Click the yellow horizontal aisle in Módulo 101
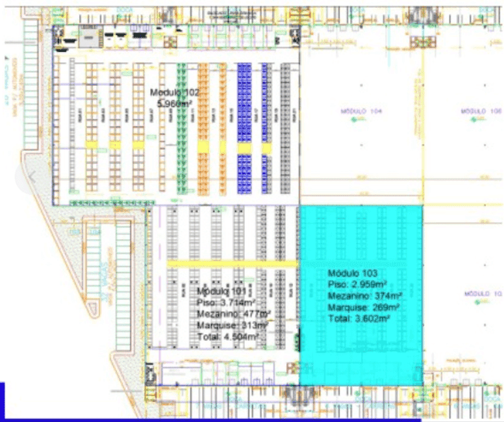The height and width of the screenshot is (422, 504). point(232,264)
